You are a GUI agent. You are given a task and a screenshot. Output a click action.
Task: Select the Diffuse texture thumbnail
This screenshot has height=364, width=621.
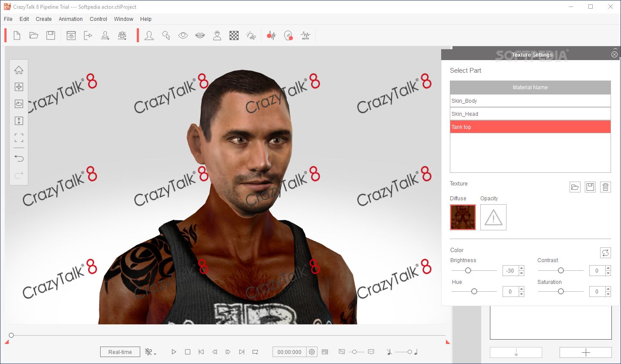point(463,217)
